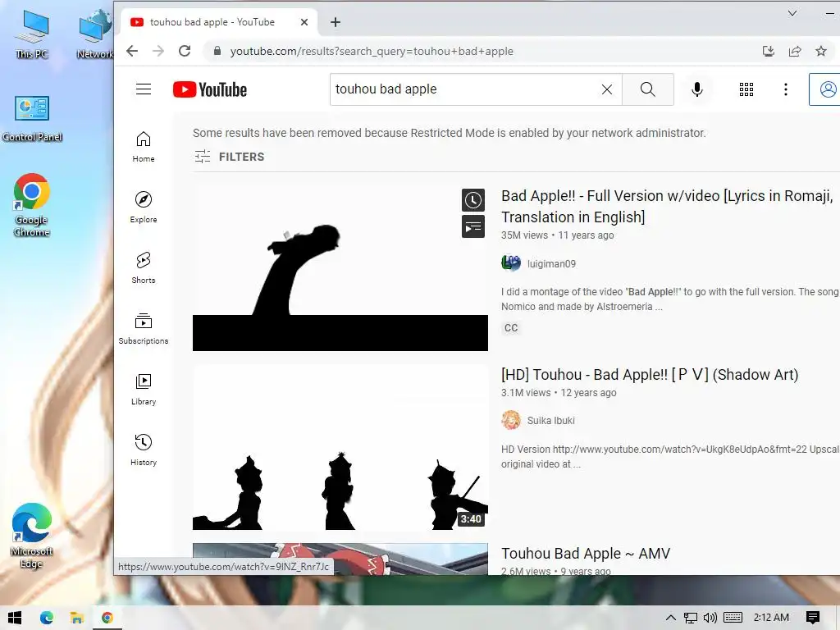Click the address bar URL
840x630 pixels.
tap(372, 51)
